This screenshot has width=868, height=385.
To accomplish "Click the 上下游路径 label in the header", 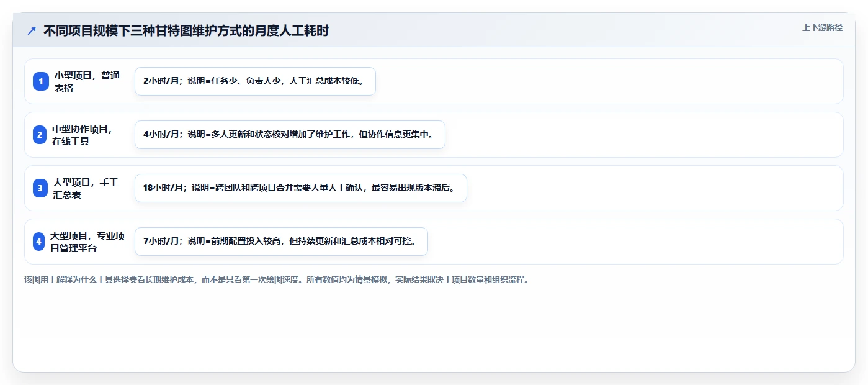I will 822,27.
